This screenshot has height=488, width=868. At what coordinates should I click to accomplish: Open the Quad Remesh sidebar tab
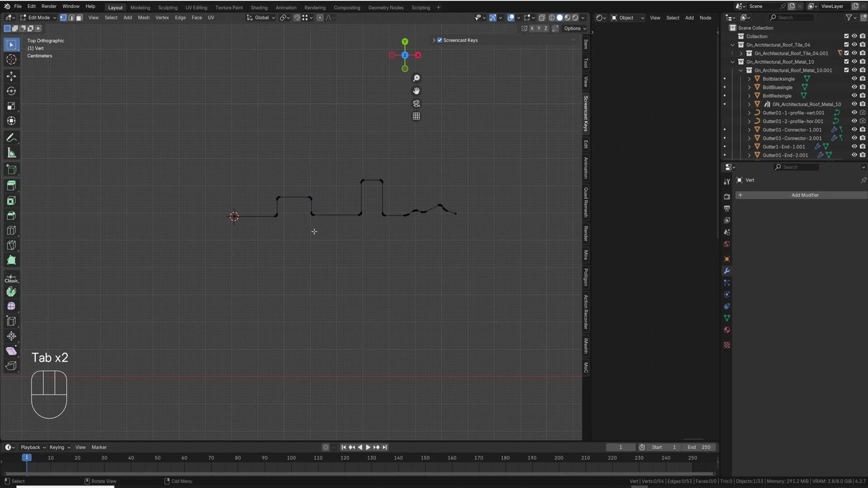[x=586, y=202]
